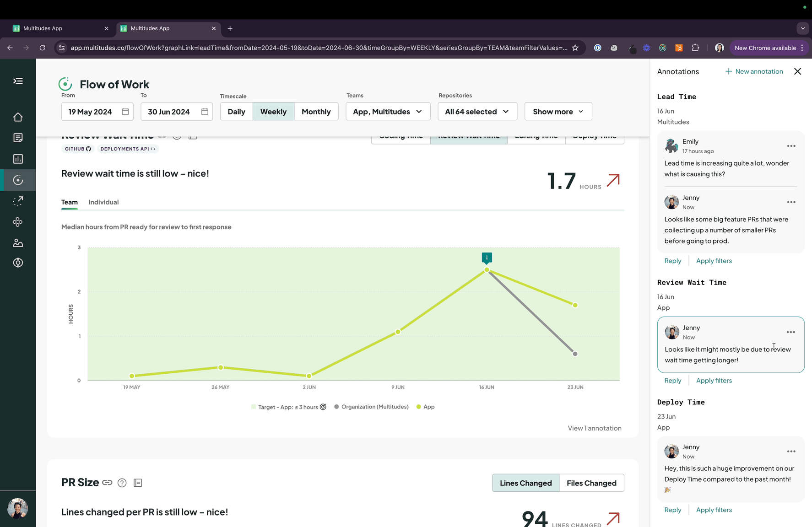Select the Daily timescale option
Screen dimensions: 812x527
[236, 112]
